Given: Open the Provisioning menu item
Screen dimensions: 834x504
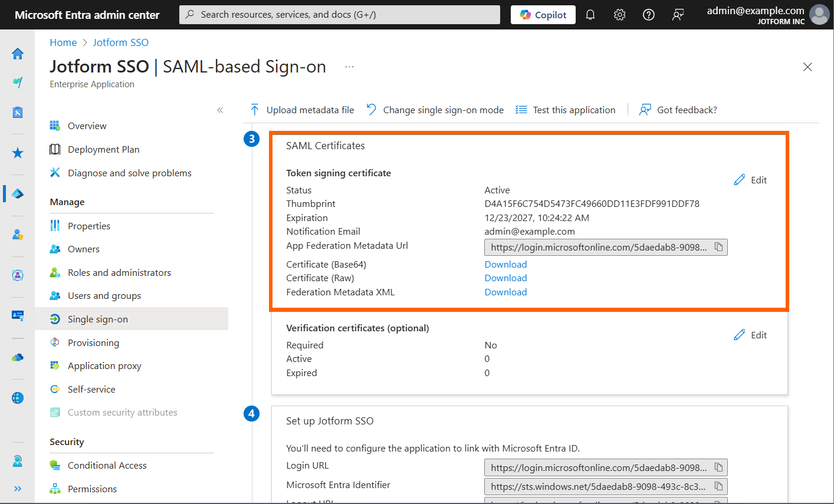Looking at the screenshot, I should [x=93, y=342].
